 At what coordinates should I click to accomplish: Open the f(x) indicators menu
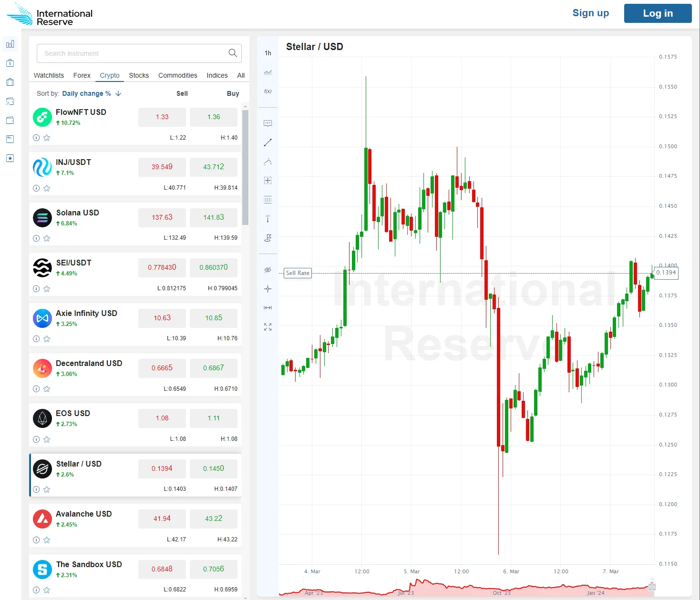(268, 91)
